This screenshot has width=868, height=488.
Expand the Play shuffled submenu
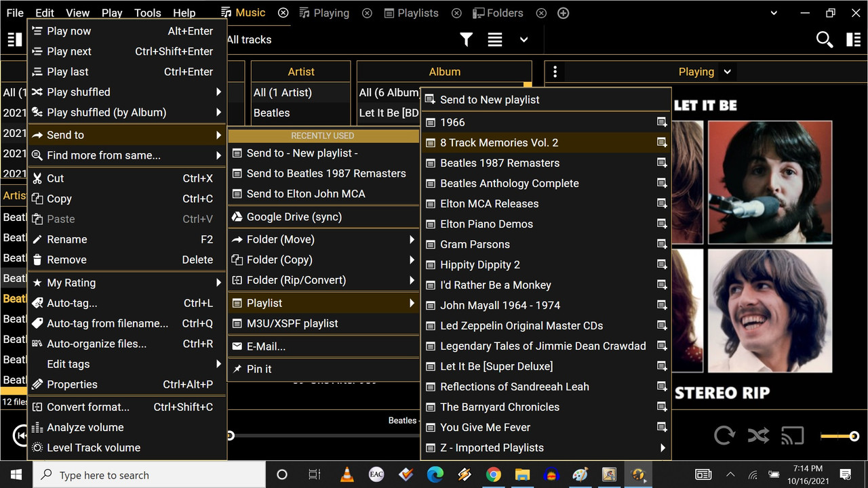click(x=218, y=92)
